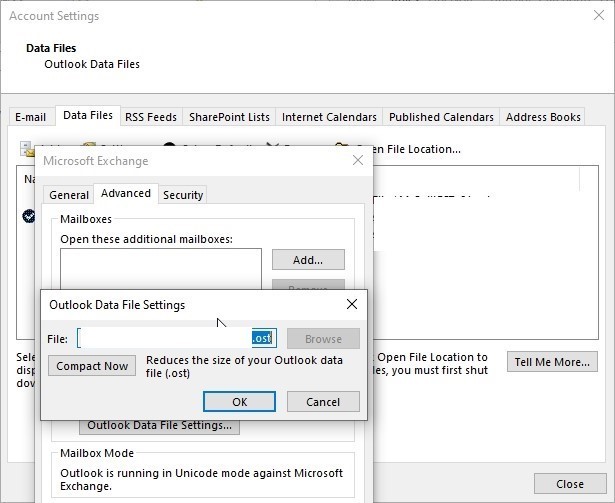
Task: Open the Published Calendars tab
Action: (441, 117)
